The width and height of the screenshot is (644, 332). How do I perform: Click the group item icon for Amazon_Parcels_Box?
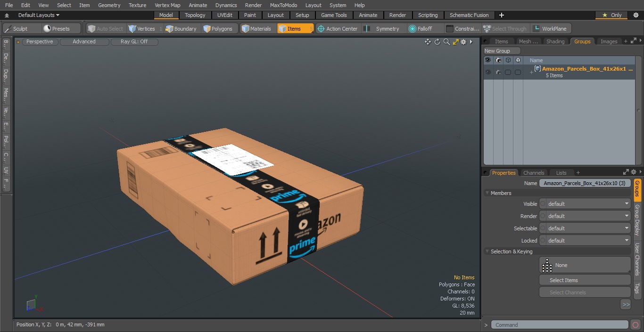[x=537, y=69]
